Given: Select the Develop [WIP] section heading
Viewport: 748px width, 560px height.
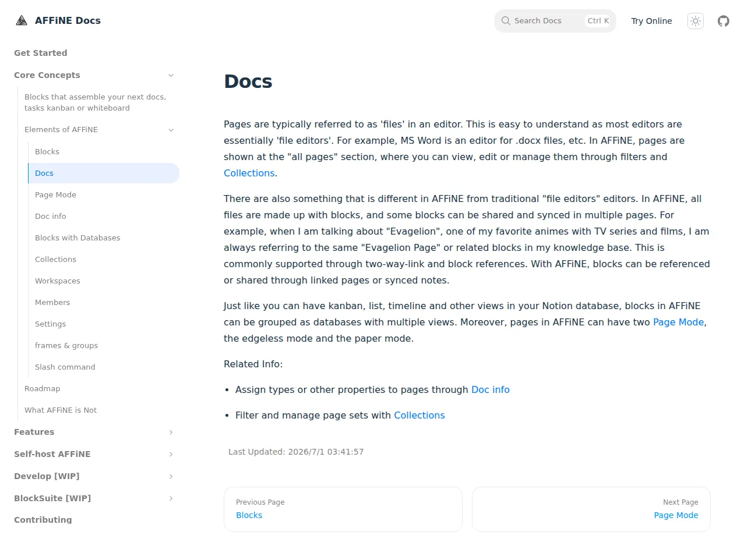Looking at the screenshot, I should pyautogui.click(x=47, y=476).
